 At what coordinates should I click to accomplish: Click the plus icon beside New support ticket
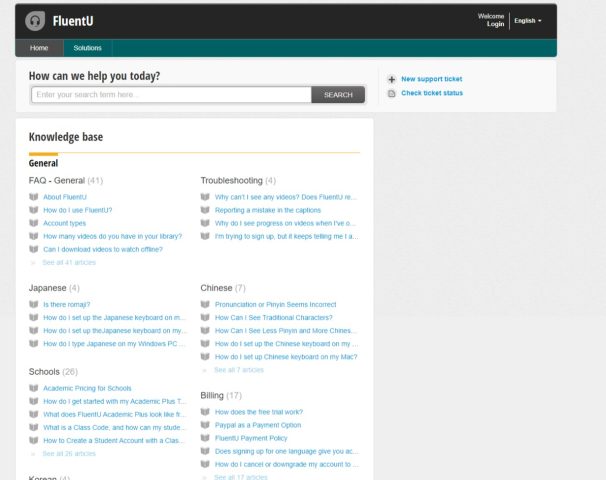point(392,79)
